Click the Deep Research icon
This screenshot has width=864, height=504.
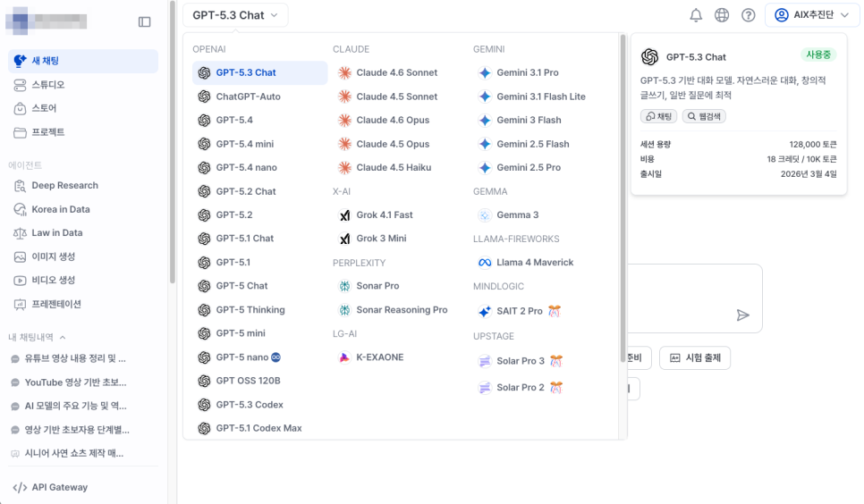coord(20,186)
